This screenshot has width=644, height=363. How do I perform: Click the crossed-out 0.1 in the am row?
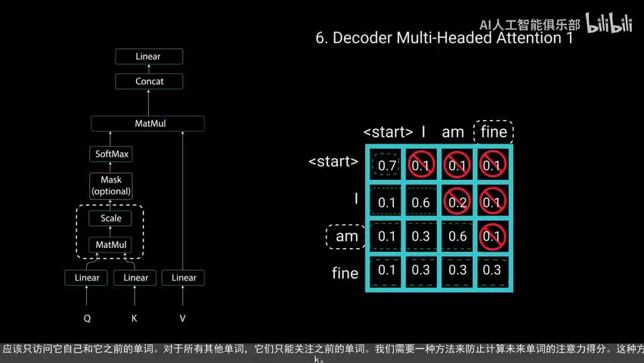[492, 237]
